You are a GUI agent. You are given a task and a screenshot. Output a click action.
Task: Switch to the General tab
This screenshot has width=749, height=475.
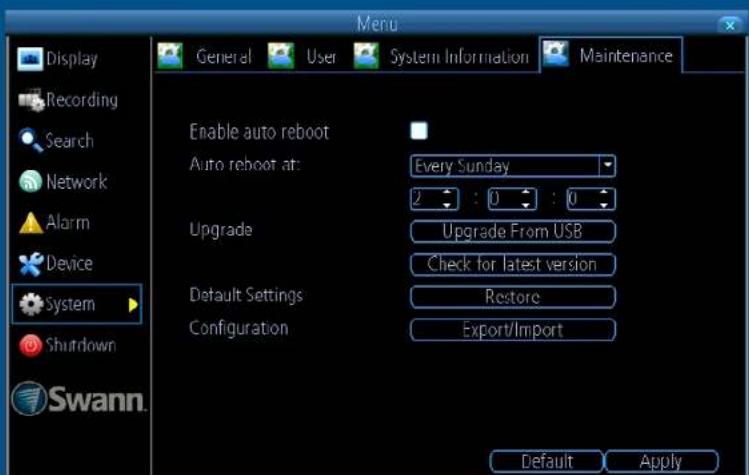[224, 57]
